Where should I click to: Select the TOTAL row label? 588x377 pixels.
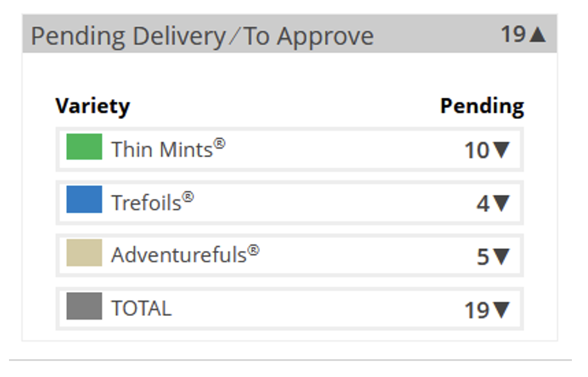click(x=142, y=308)
